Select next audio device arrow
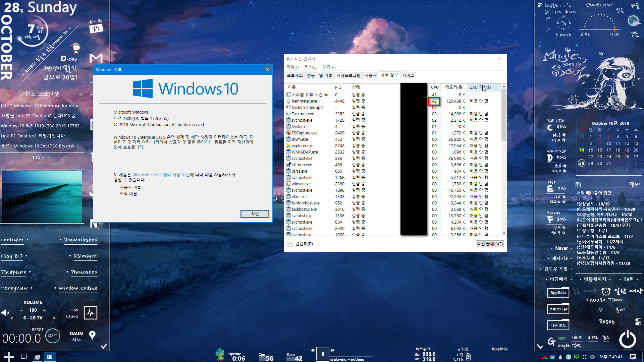Screen dimensions: 644x362 pyautogui.click(x=54, y=318)
